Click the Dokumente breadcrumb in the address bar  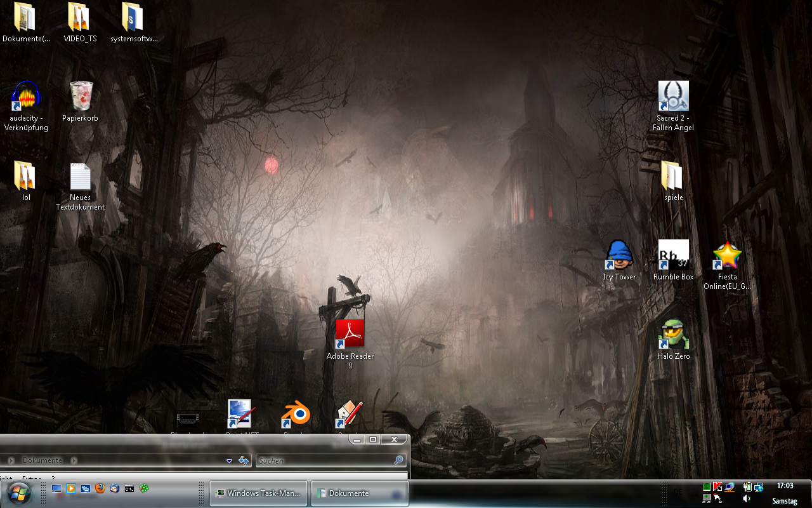43,460
